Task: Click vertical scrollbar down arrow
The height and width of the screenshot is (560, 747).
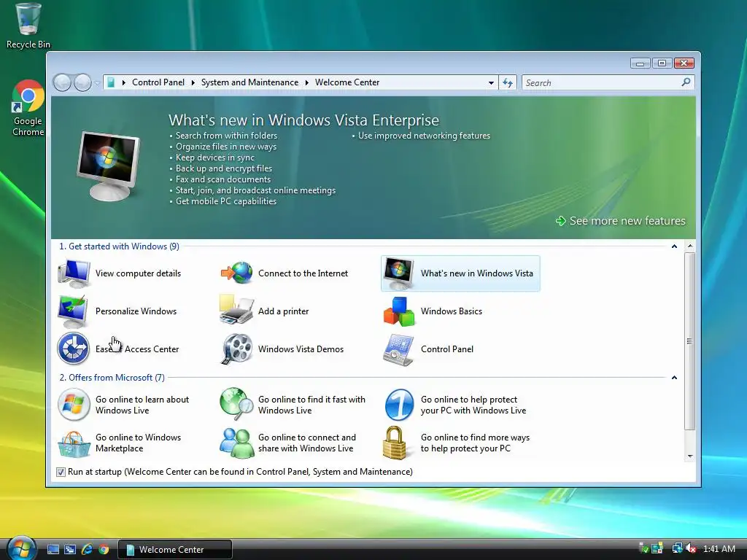Action: (x=690, y=456)
